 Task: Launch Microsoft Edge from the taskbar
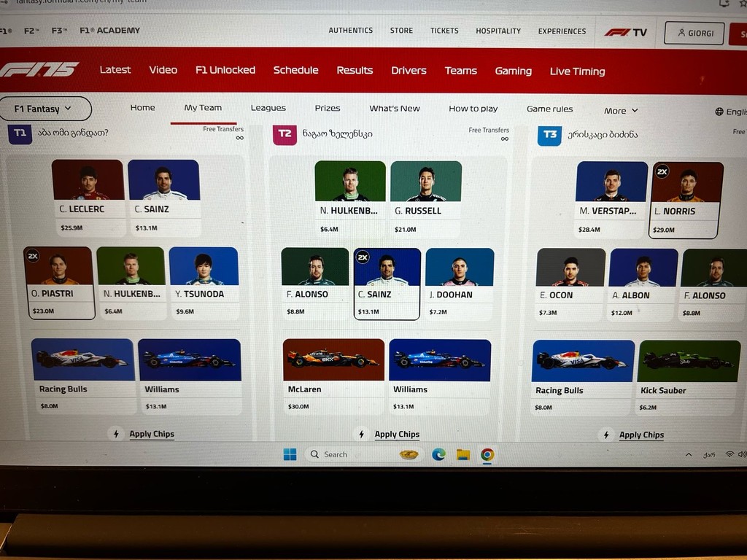tap(438, 454)
